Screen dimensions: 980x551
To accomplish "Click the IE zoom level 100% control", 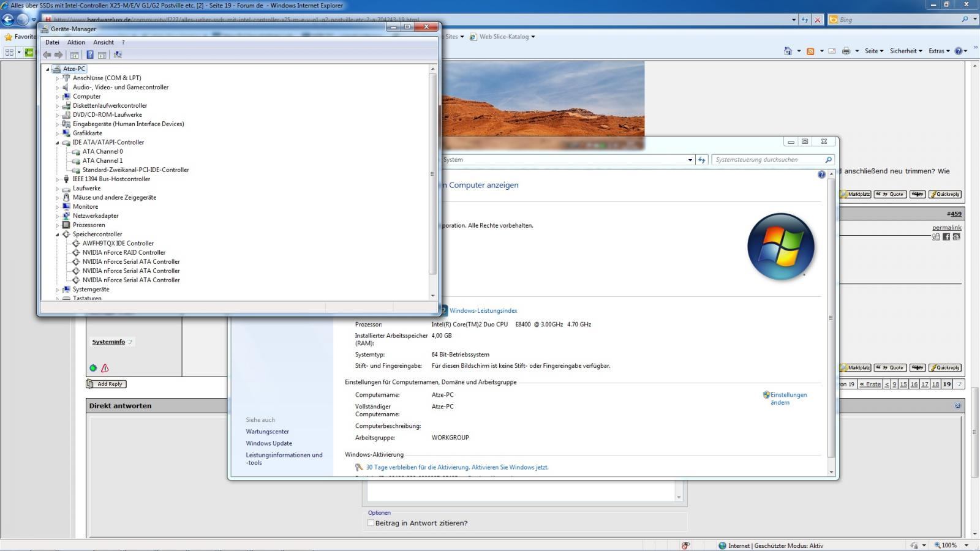I will coord(948,545).
